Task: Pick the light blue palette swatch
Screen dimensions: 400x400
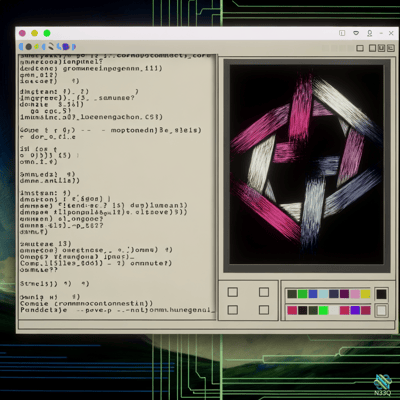Action: [323, 294]
